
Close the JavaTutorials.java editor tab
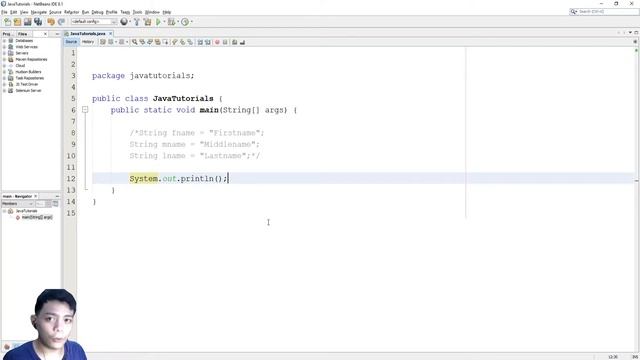click(x=110, y=34)
